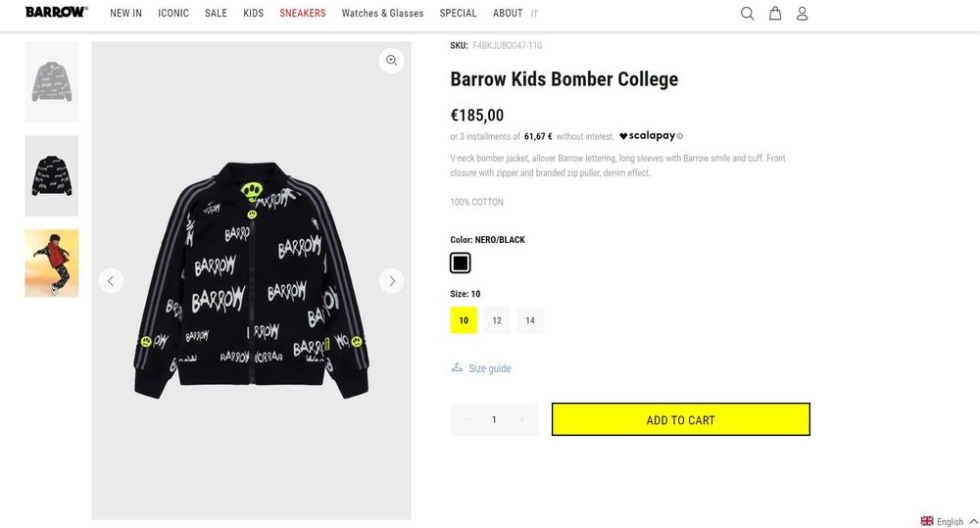Click the ADD TO CART button

pos(680,420)
